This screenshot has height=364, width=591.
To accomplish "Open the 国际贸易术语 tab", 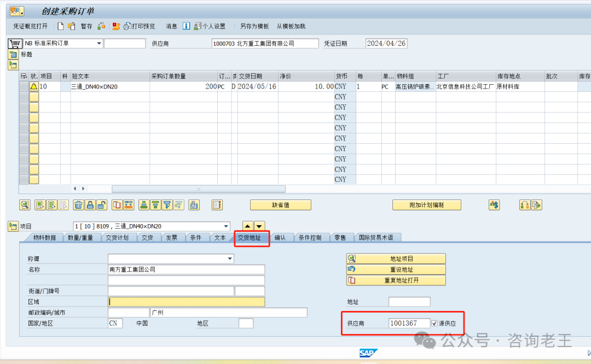I will coord(376,238).
